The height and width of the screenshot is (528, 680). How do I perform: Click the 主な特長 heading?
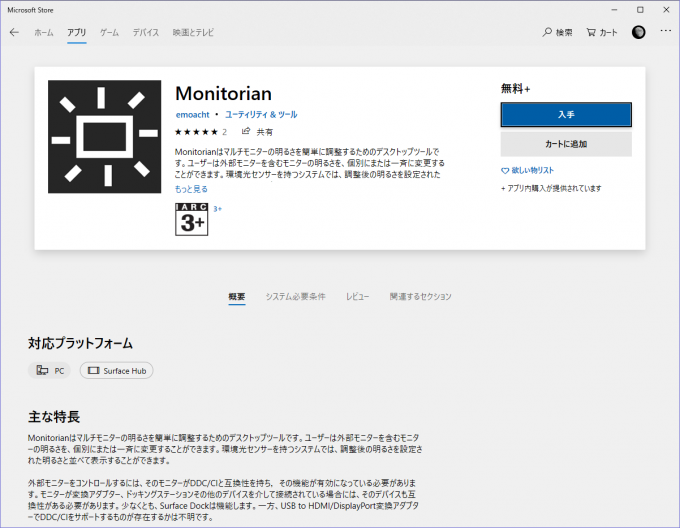(54, 417)
